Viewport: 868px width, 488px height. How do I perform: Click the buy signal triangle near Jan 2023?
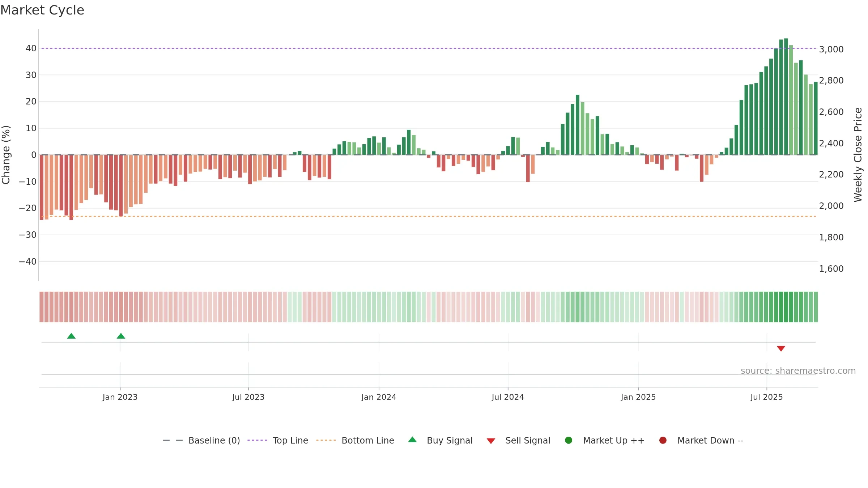[x=121, y=336]
